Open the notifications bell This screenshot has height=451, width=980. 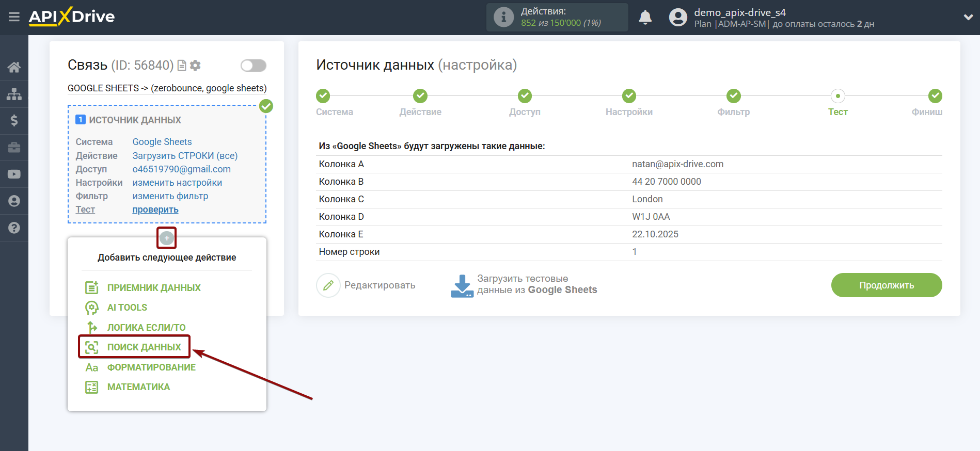click(x=645, y=18)
